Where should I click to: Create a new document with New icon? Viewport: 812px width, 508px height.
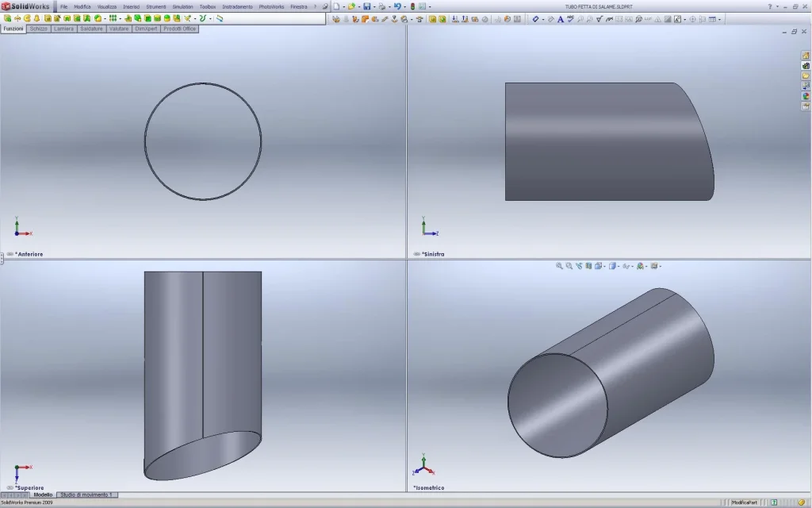click(x=336, y=6)
